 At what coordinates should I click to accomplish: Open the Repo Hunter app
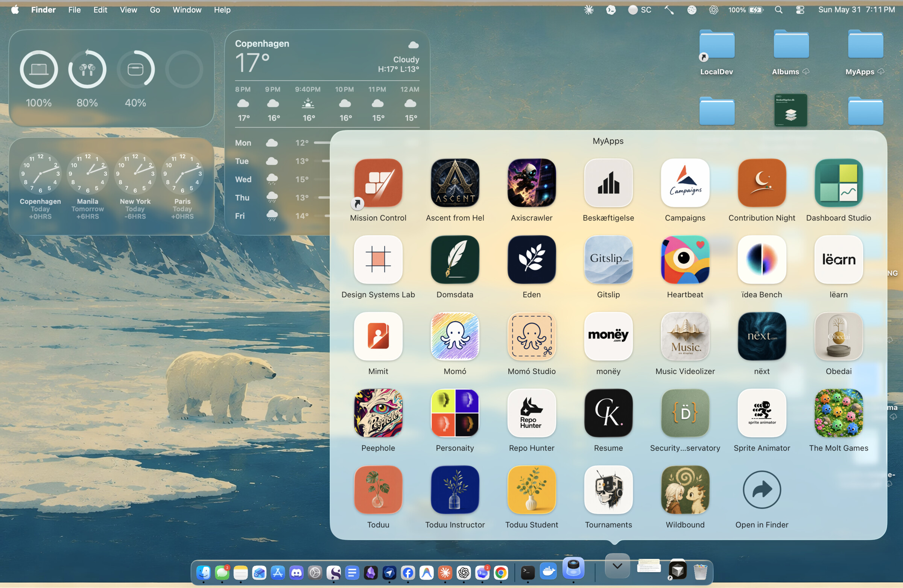point(532,413)
